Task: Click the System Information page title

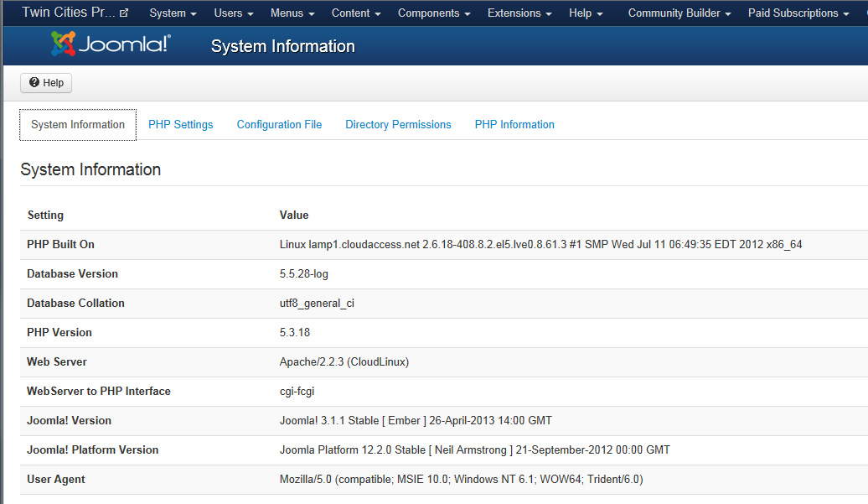Action: point(283,46)
